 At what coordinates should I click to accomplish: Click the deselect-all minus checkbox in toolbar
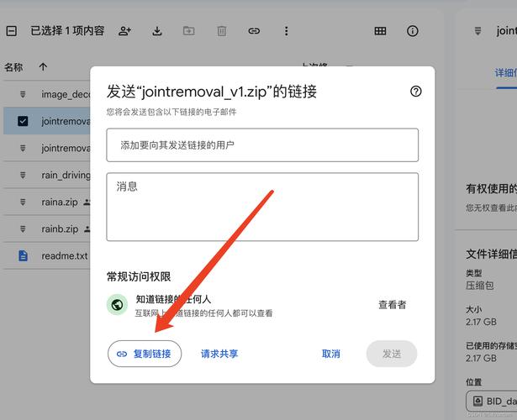tap(12, 31)
